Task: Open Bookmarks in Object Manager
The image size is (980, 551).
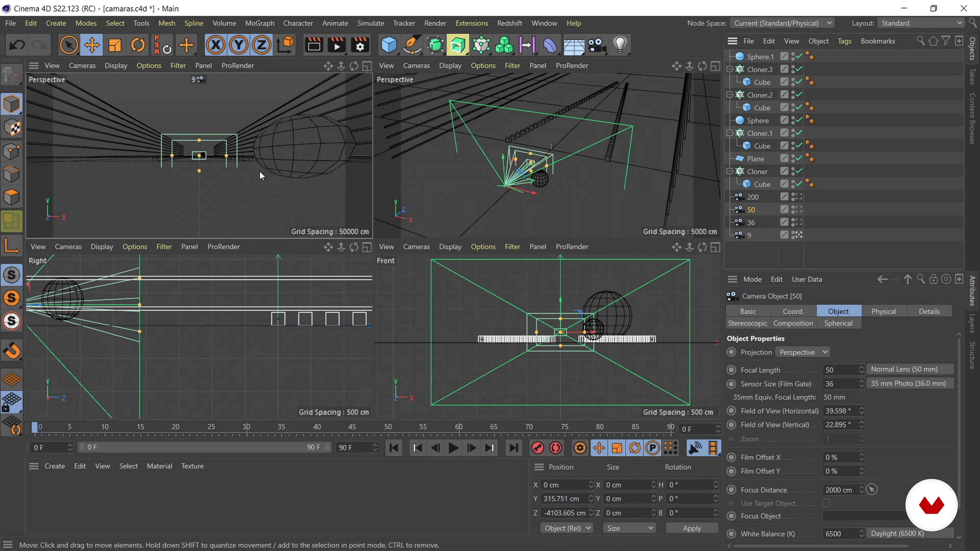Action: 878,41
